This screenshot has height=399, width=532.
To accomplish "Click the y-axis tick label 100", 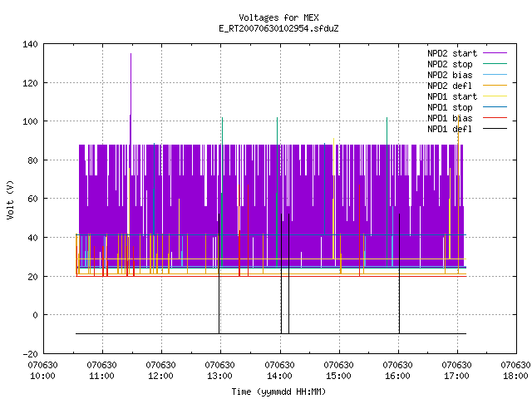I will [30, 121].
